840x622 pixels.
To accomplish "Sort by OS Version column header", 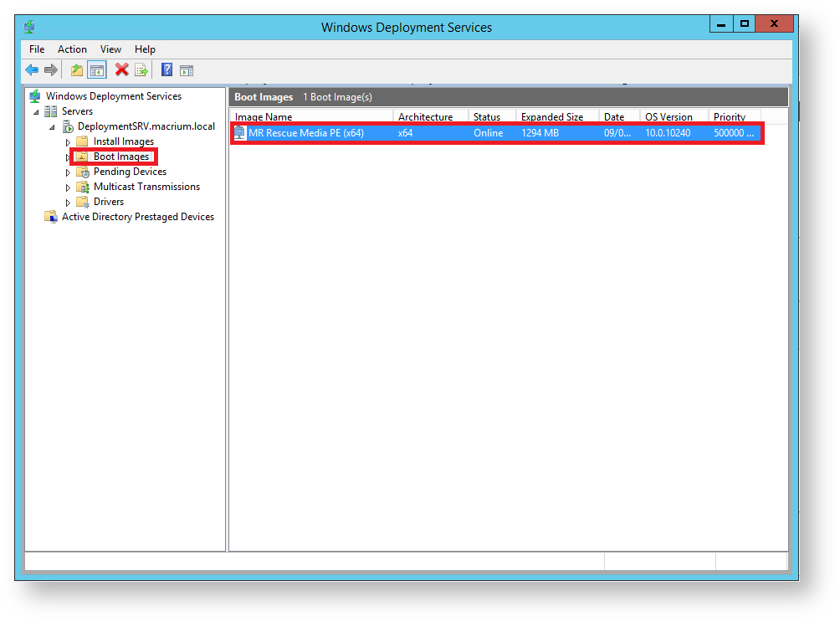I will point(674,116).
